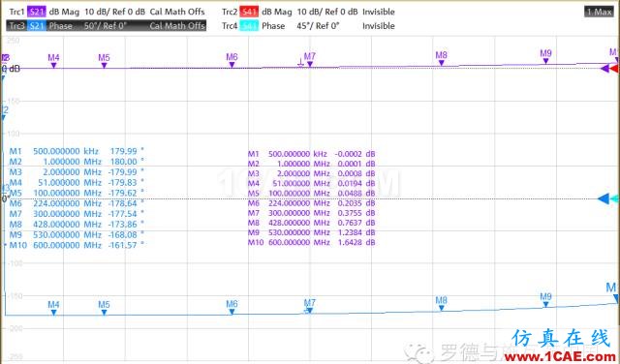The width and height of the screenshot is (620, 364).
Task: Click phase table row M1 179.99°
Action: [x=77, y=151]
